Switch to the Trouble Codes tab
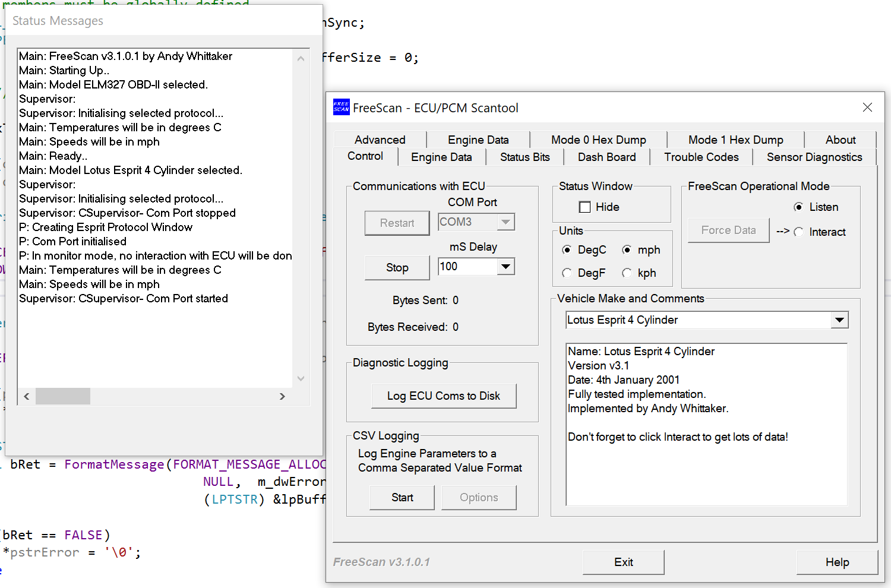Screen dimensions: 891x588 point(702,157)
